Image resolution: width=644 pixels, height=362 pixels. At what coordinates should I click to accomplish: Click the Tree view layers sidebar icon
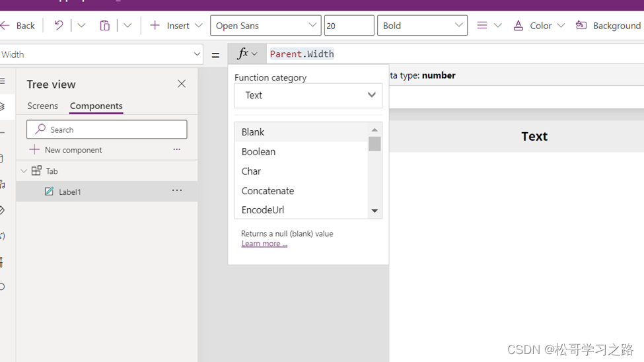tap(2, 106)
